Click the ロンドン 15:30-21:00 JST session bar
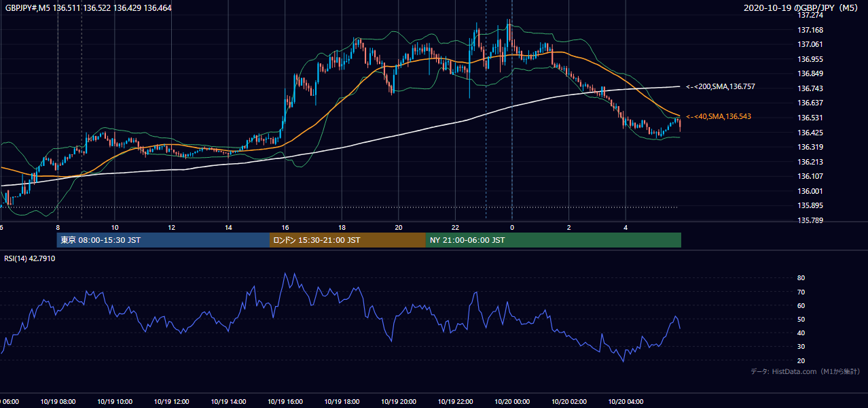This screenshot has height=408, width=868. pos(348,240)
